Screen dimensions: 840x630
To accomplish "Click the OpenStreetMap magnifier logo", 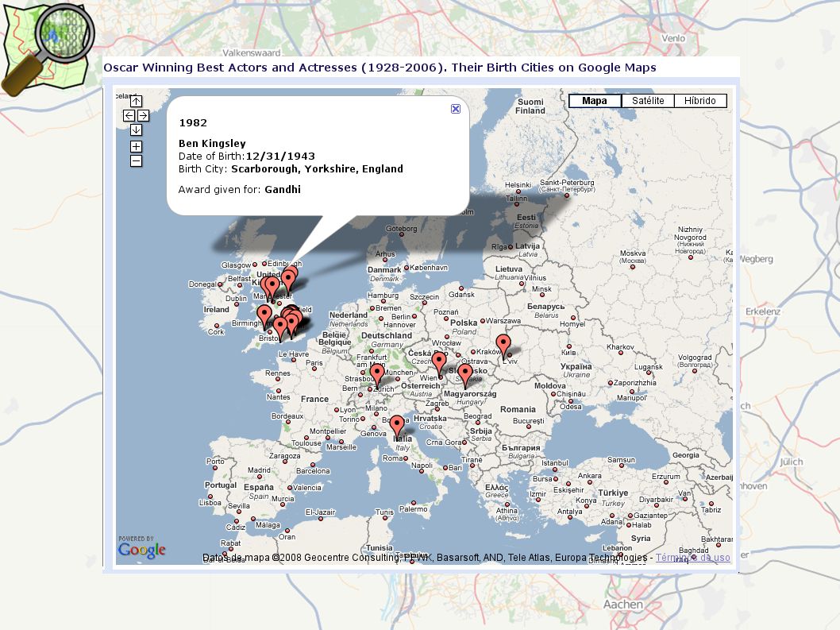I will 47,49.
